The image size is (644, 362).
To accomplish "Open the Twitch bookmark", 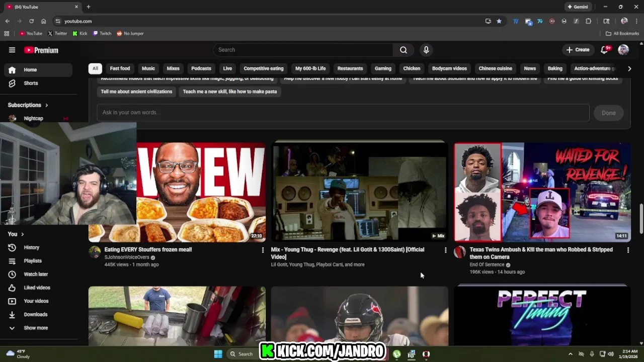I will pos(102,33).
